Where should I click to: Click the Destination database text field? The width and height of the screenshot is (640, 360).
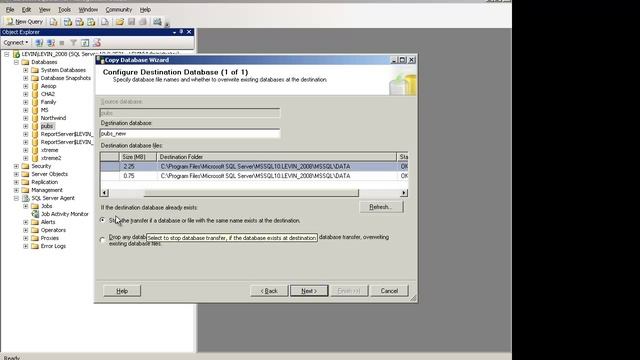(x=190, y=133)
